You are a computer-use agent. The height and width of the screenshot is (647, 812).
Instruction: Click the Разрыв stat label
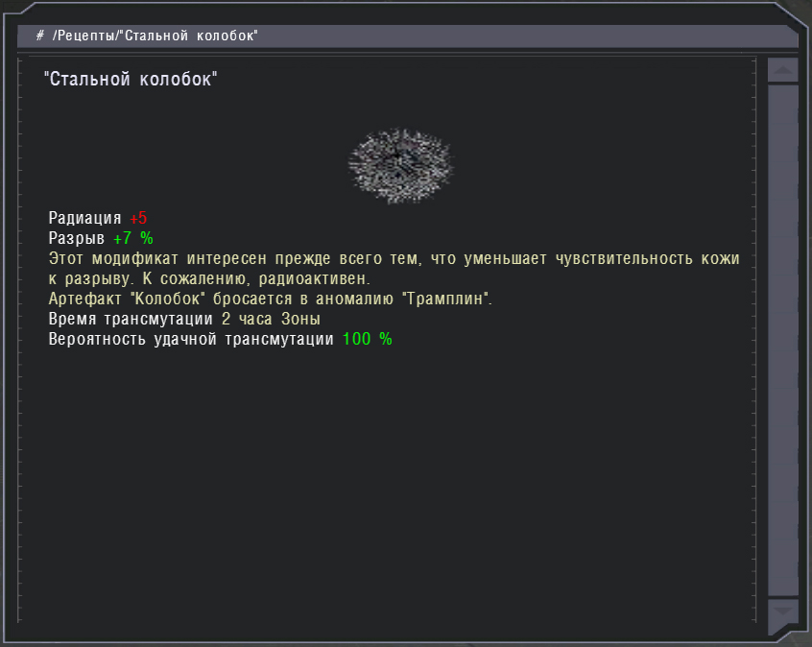[76, 238]
